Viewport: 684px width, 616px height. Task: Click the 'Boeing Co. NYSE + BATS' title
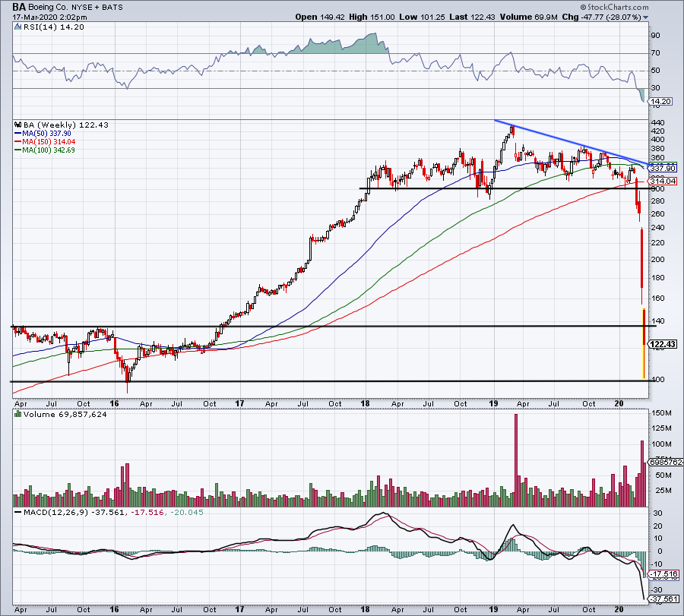pos(75,8)
